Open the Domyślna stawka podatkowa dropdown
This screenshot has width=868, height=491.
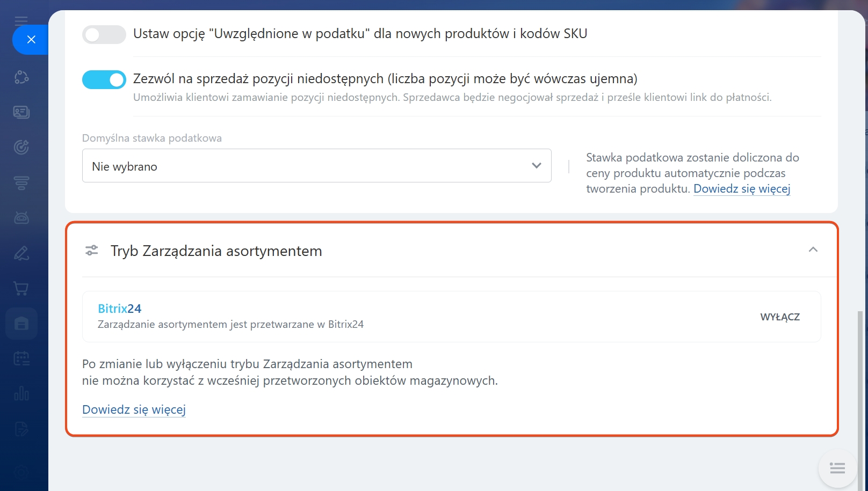(x=317, y=166)
